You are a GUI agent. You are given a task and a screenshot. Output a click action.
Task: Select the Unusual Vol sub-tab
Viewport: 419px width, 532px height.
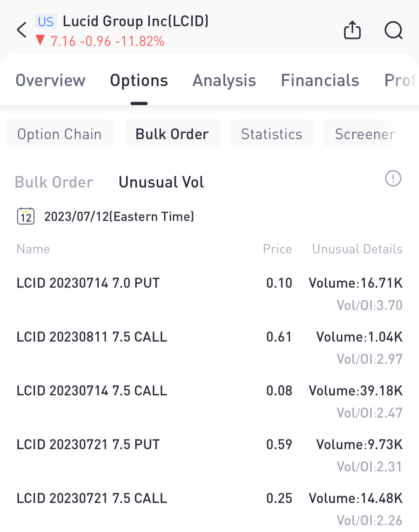tap(161, 182)
